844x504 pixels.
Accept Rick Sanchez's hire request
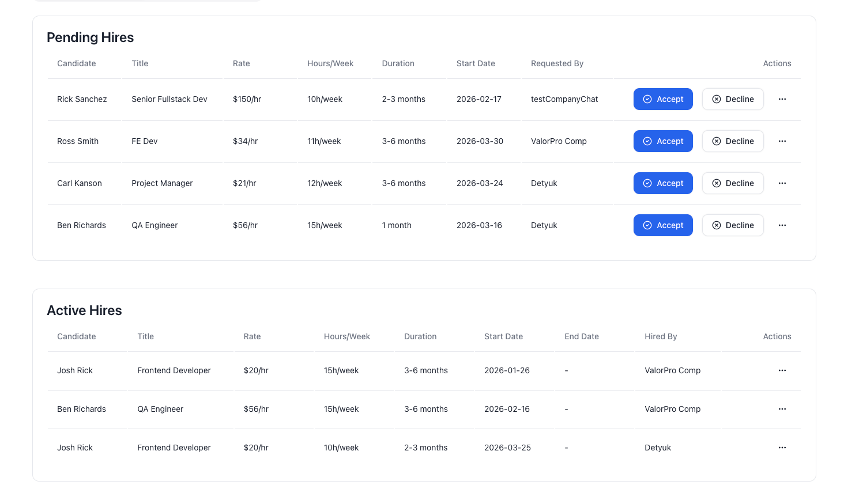coord(663,99)
